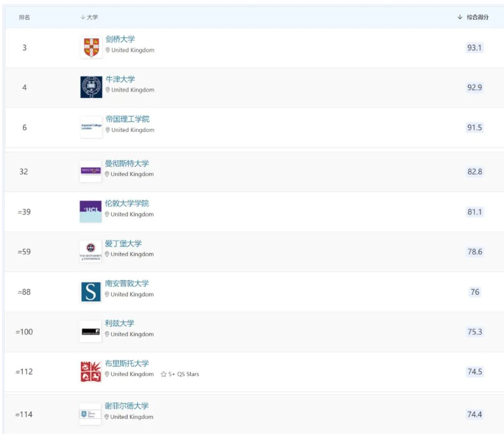Click rank =112
504x434 pixels.
click(x=24, y=372)
